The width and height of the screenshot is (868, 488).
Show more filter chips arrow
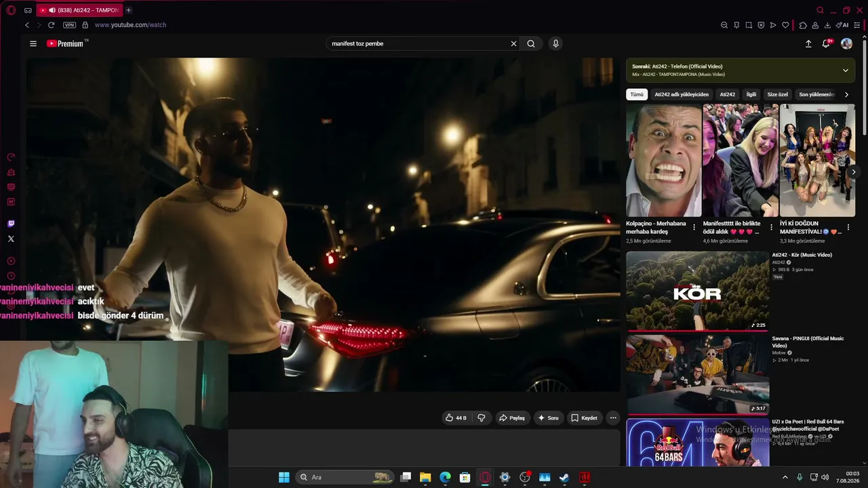pyautogui.click(x=846, y=94)
